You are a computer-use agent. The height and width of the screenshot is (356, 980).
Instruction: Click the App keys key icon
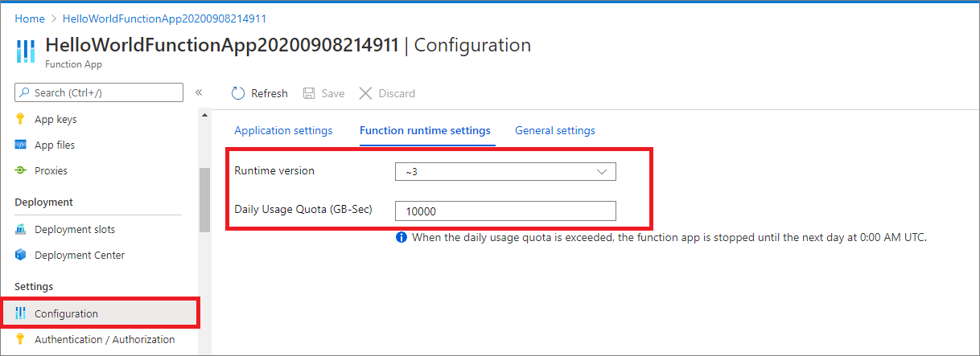tap(21, 119)
